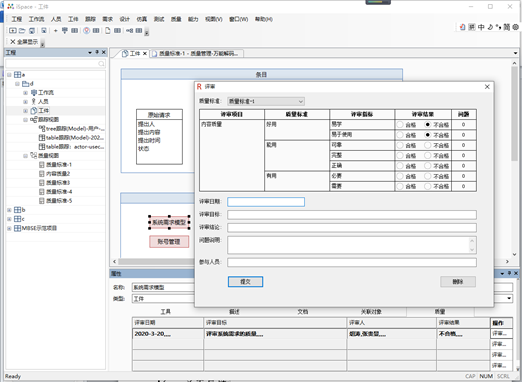The width and height of the screenshot is (522, 382).
Task: Select 合格 for the 必要 row
Action: [x=400, y=176]
